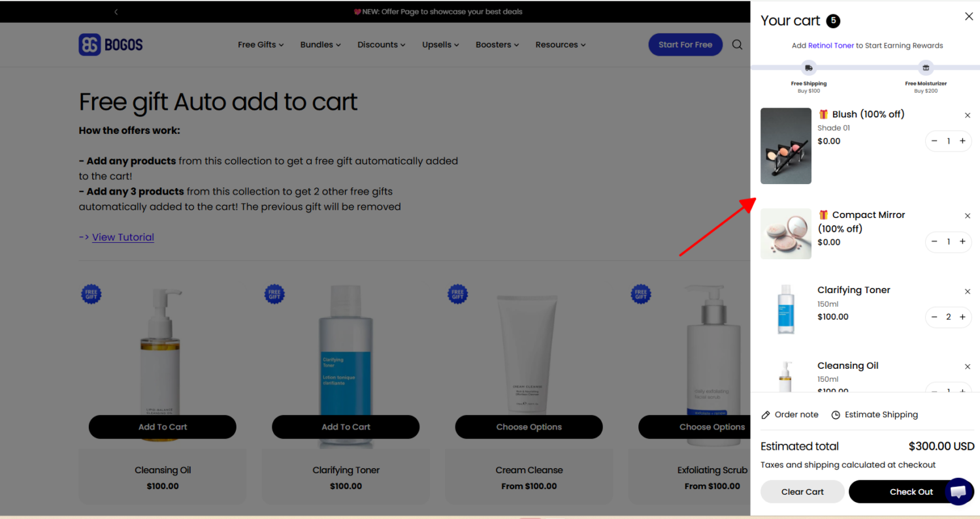Decrease Blush quantity with minus button

[934, 141]
